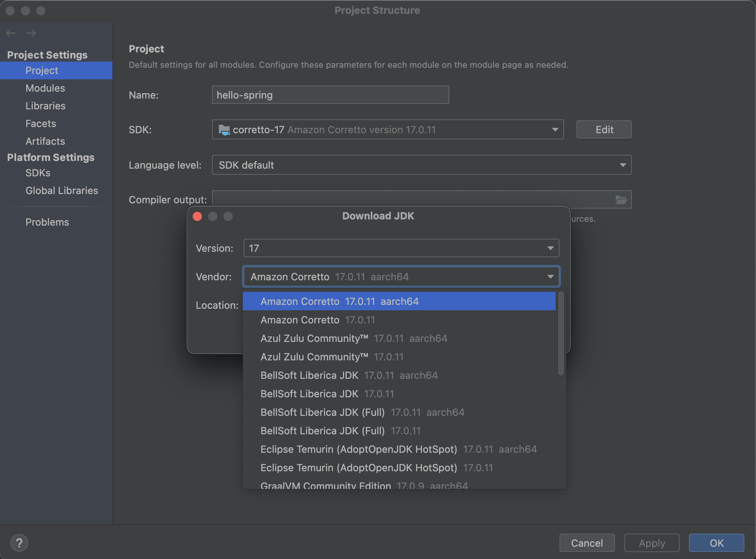Viewport: 756px width, 559px height.
Task: Pick BellSoft Liberica JDK (Full) 17.0.11 aarch64
Action: coord(362,412)
